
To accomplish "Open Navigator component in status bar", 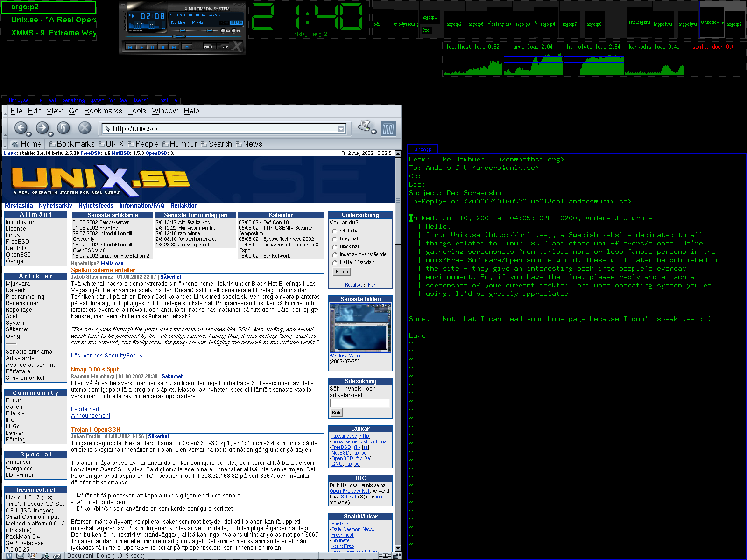I will click(9, 556).
